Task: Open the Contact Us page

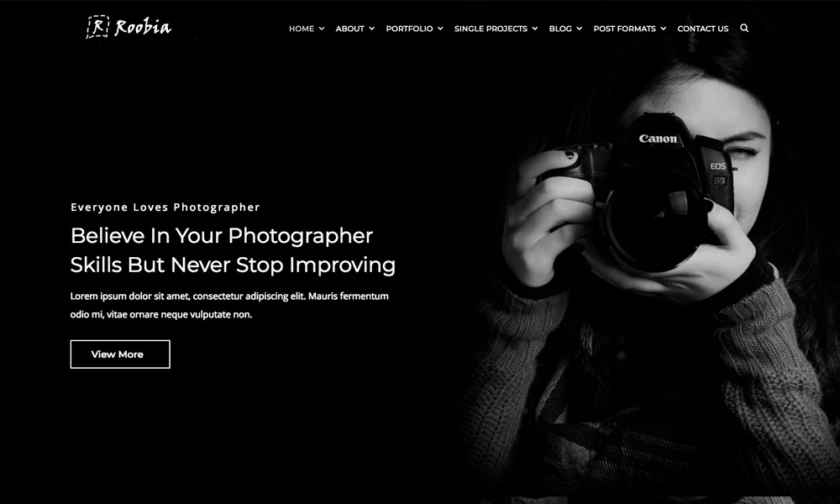Action: (703, 29)
